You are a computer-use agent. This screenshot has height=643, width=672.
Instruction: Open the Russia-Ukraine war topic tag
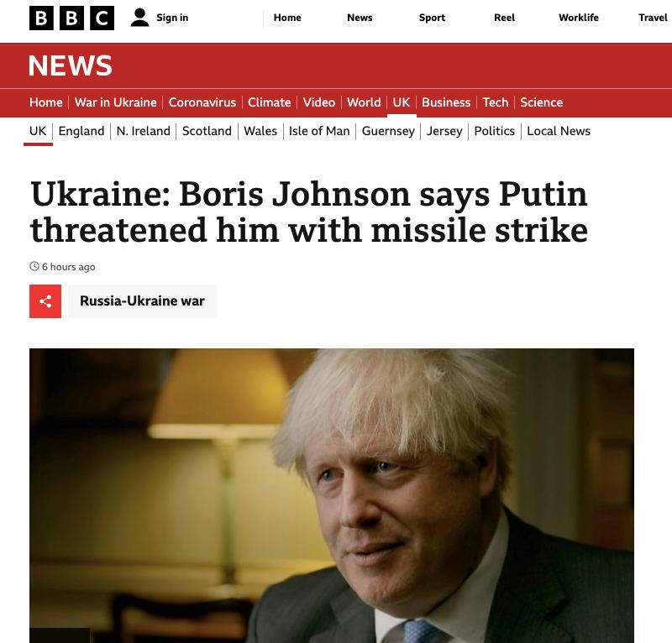click(142, 301)
